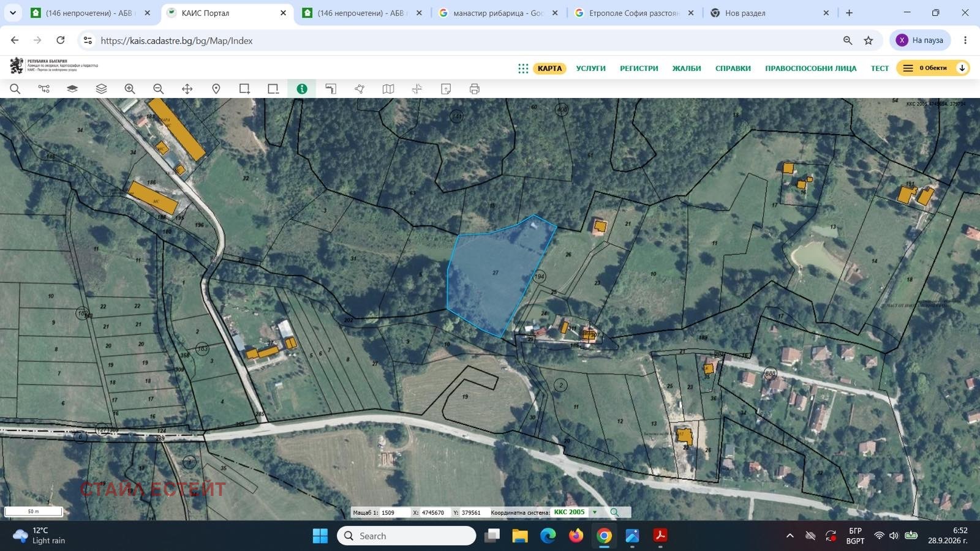Open the СПРАВКИ menu
This screenshot has width=980, height=551.
click(x=733, y=68)
